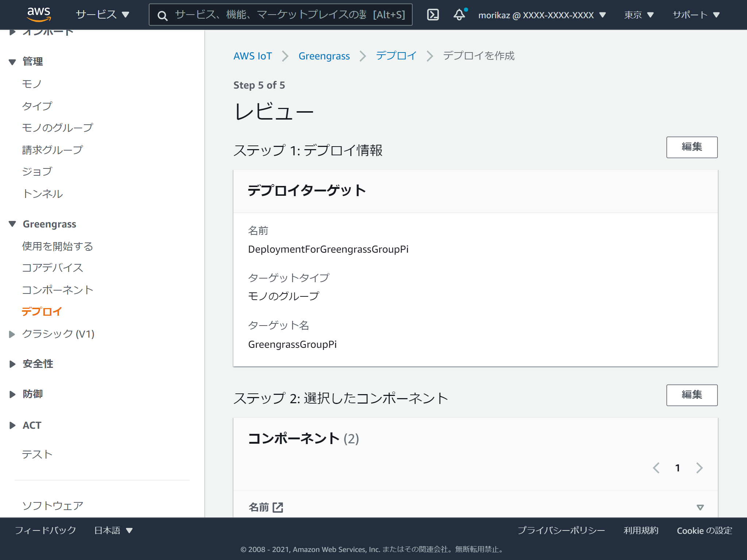
Task: Open the AWS CloudShell terminal icon
Action: (x=433, y=15)
